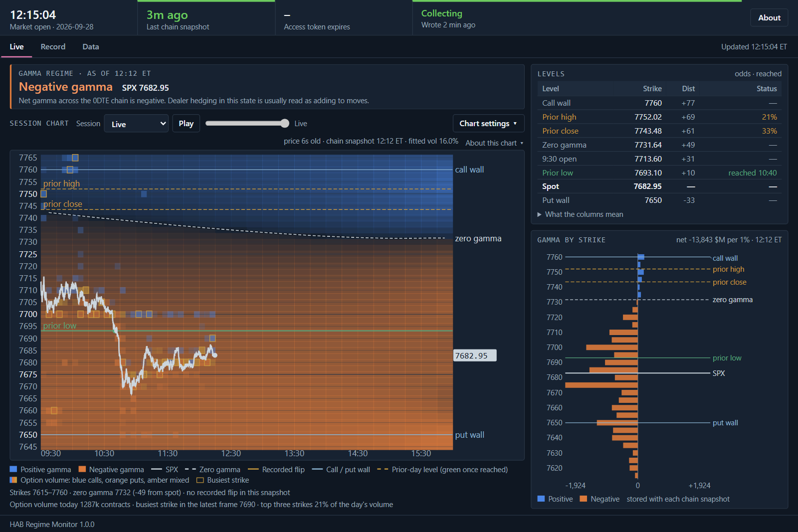Select the Put wall level row
Screen dimensions: 798x532
click(x=659, y=200)
